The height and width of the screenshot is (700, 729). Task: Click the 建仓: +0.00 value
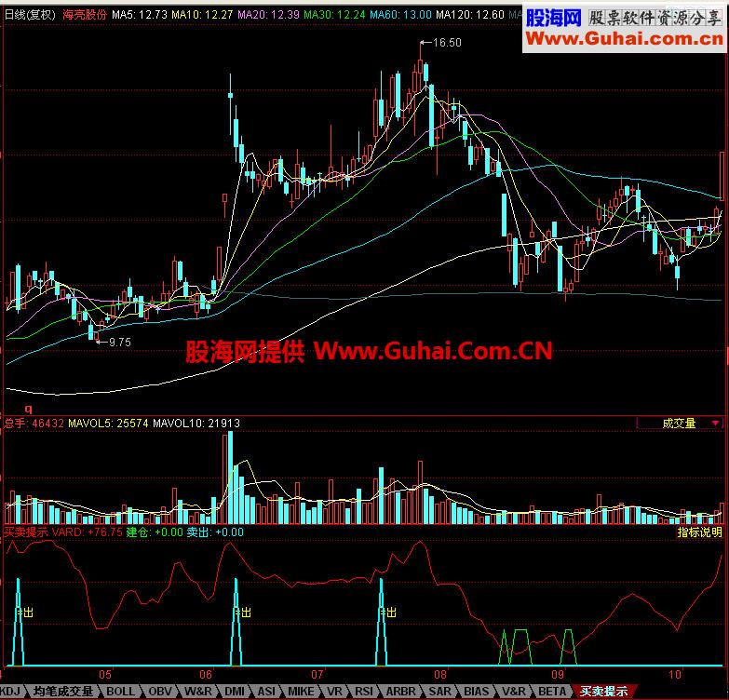(x=155, y=532)
